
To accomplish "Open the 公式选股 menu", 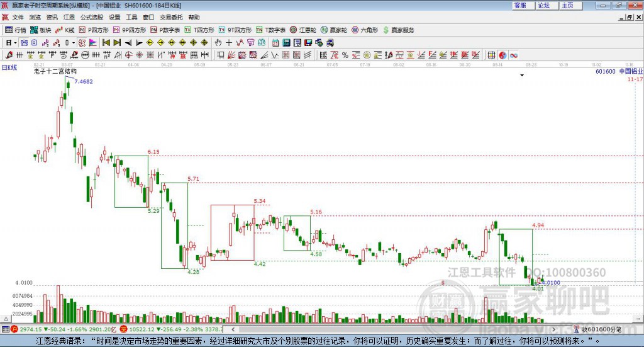I will 92,17.
